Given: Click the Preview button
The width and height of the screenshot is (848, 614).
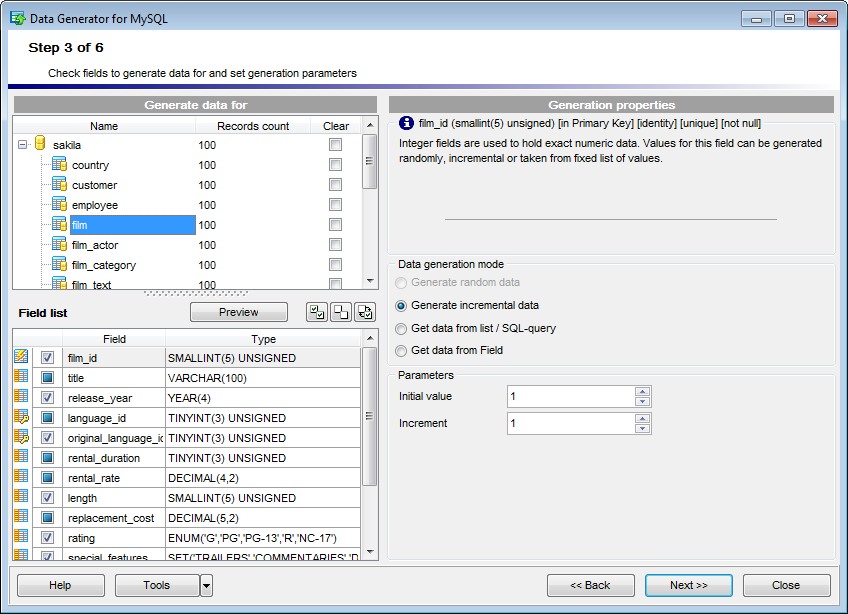Looking at the screenshot, I should pos(239,312).
